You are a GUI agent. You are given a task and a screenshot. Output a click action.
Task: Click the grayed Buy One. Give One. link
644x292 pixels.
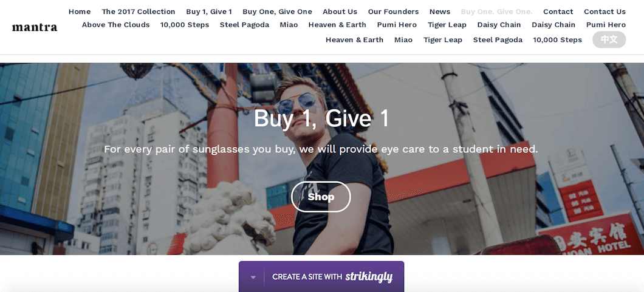(496, 12)
